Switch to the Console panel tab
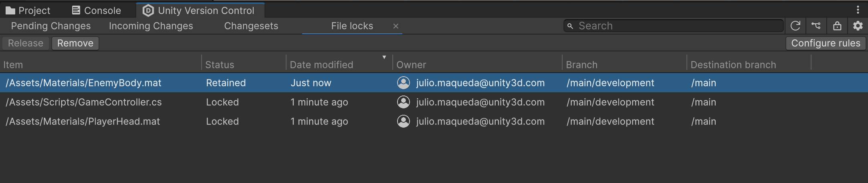Image resolution: width=868 pixels, height=183 pixels. pyautogui.click(x=97, y=10)
